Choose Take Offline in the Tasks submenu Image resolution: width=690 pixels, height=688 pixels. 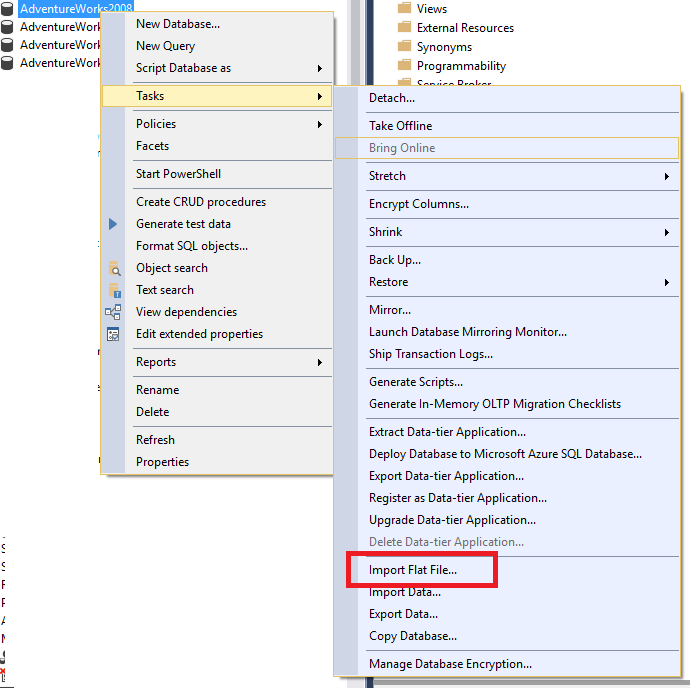400,126
